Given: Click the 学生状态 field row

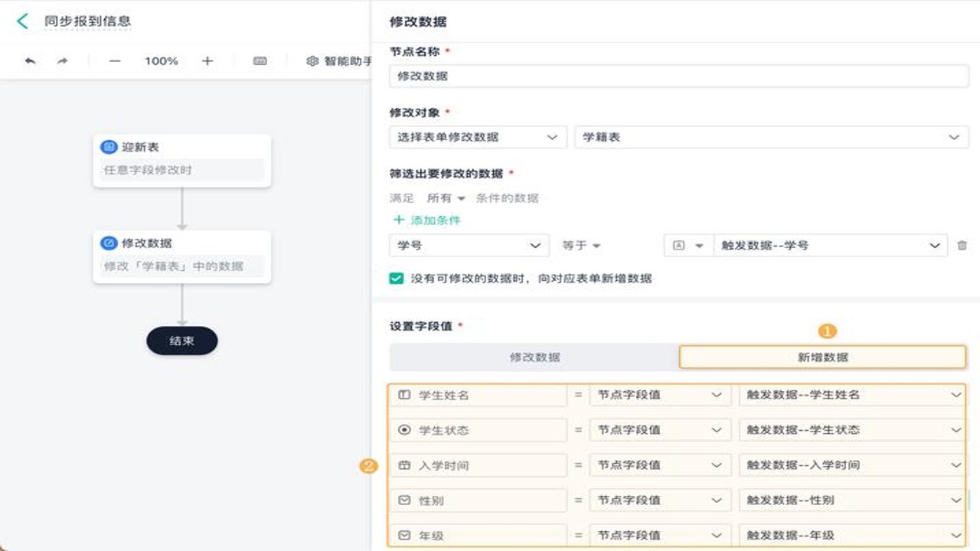Looking at the screenshot, I should coord(479,430).
